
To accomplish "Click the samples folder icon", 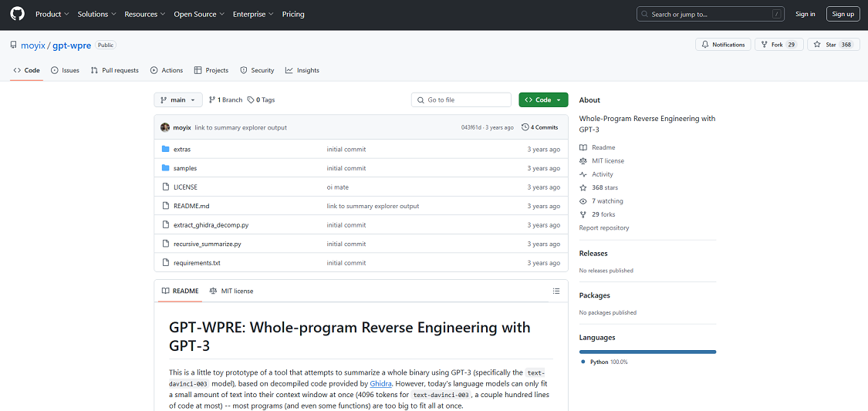I will 165,168.
